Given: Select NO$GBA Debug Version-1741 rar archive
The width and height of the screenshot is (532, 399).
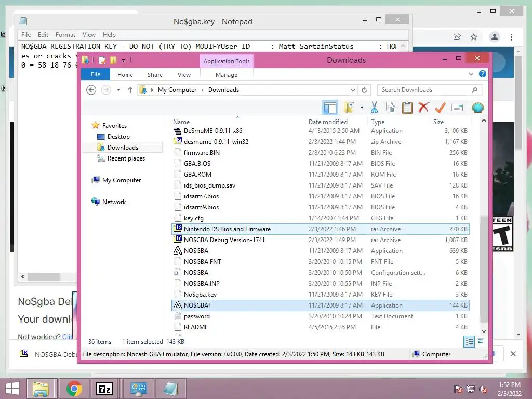Looking at the screenshot, I should click(320, 240).
